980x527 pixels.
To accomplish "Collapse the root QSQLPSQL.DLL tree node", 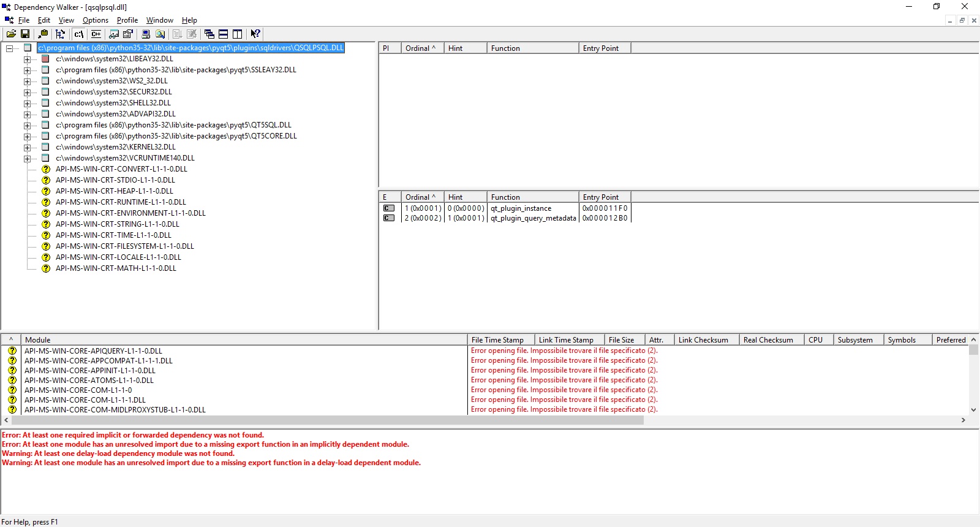I will [9, 48].
